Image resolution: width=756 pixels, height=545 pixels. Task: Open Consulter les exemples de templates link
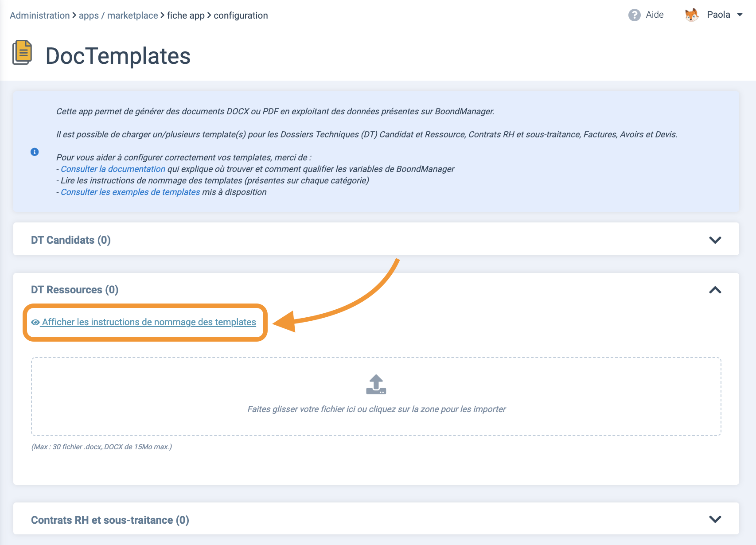[130, 192]
